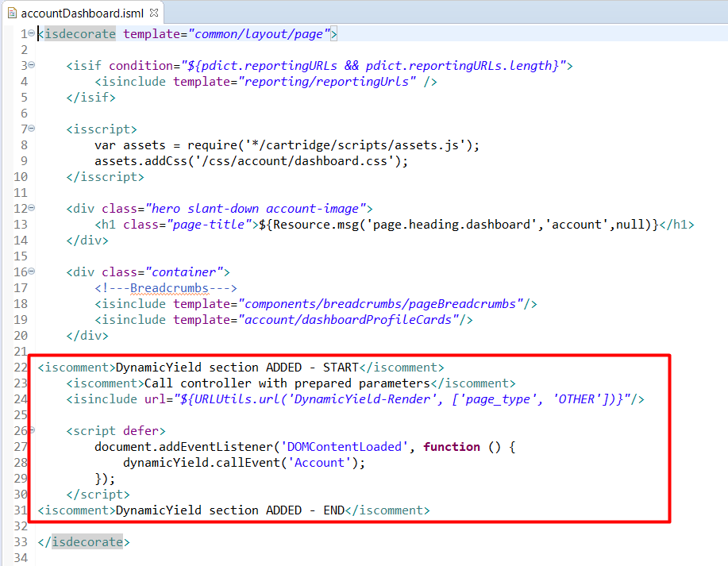This screenshot has width=728, height=566.
Task: Close the accountDashboard.isml tab
Action: (x=154, y=13)
